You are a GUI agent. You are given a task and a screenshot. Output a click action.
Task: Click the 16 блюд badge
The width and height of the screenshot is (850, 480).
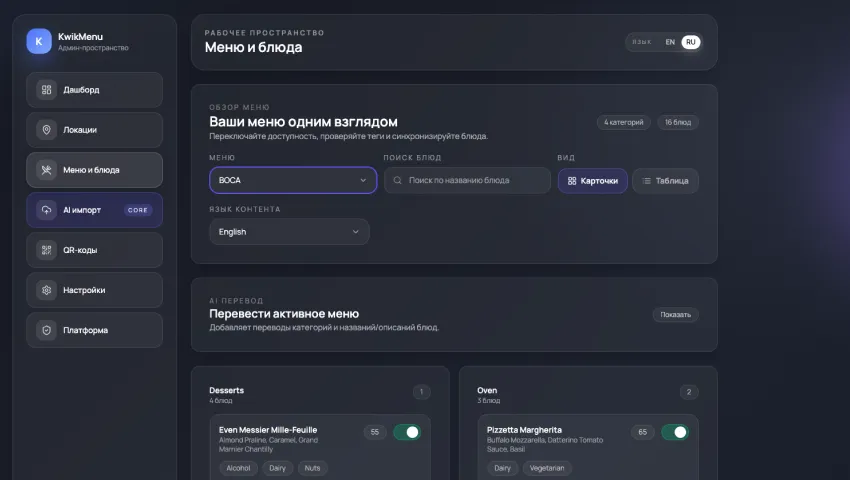[x=678, y=122]
